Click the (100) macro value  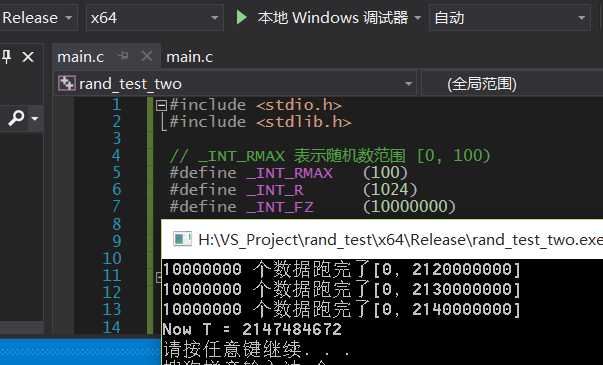(385, 173)
